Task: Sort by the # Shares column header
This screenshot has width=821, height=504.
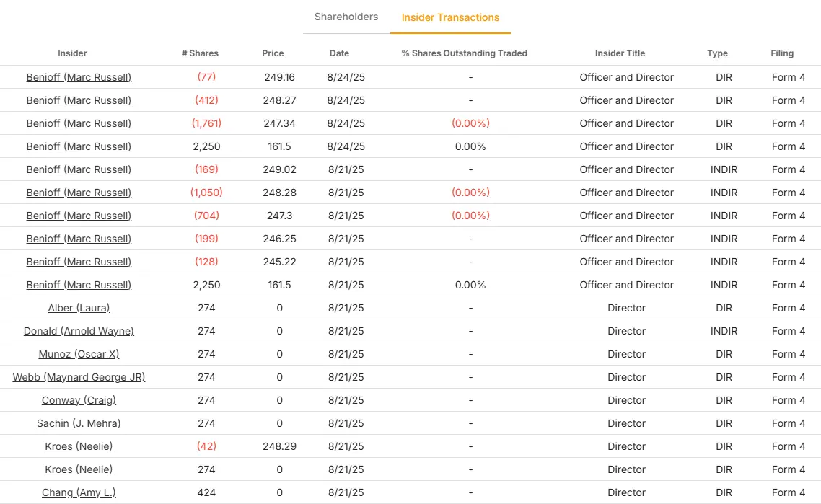Action: coord(200,53)
